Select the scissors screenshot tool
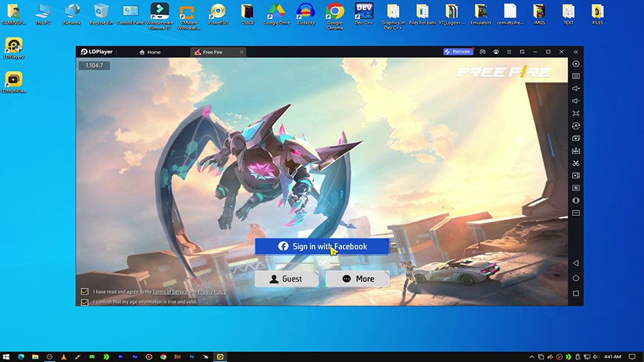The height and width of the screenshot is (362, 644). tap(576, 164)
